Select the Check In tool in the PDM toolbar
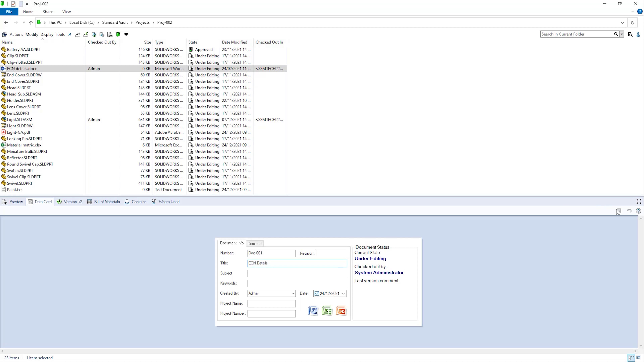This screenshot has height=362, width=644. (86, 35)
